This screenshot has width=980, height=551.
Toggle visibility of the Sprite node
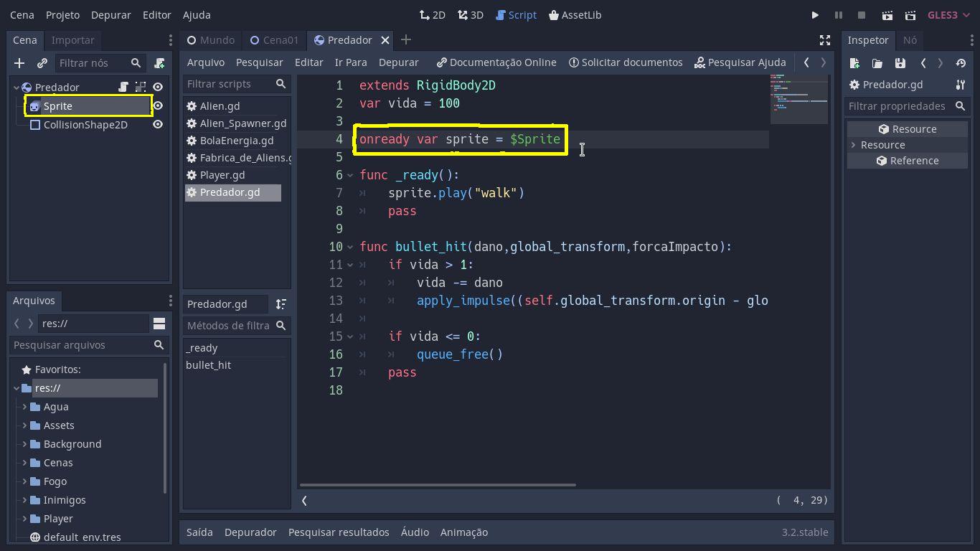tap(158, 106)
